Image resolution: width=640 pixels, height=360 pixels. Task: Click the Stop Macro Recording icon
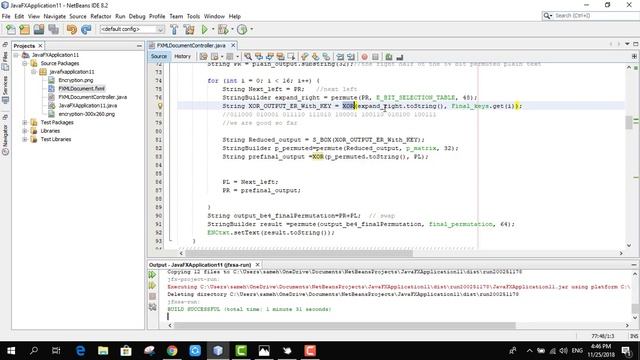coord(375,57)
